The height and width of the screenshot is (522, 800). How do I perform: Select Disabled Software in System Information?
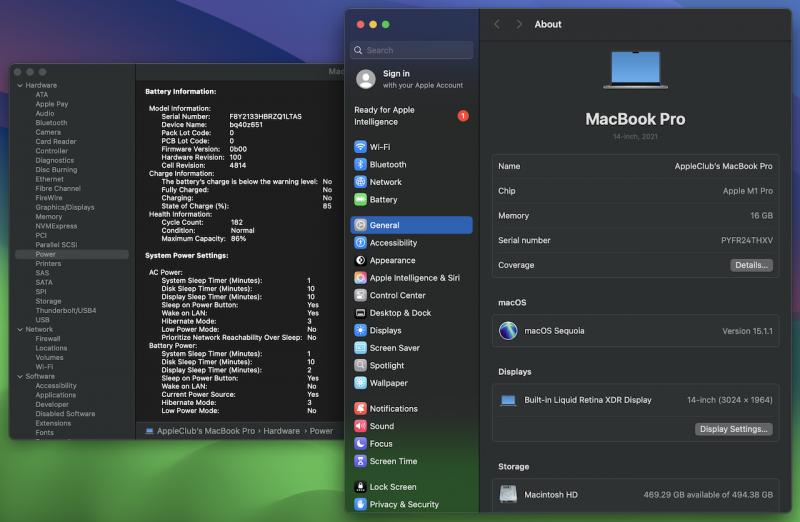[65, 414]
